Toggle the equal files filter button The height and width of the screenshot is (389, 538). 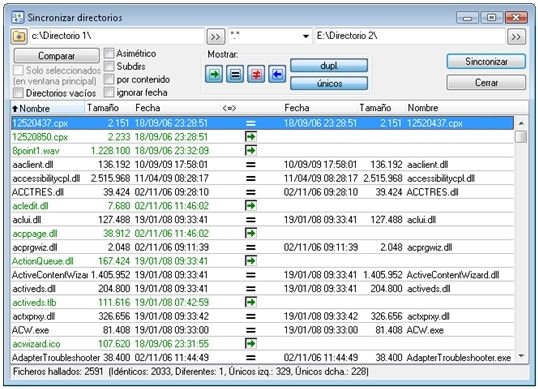pyautogui.click(x=235, y=74)
